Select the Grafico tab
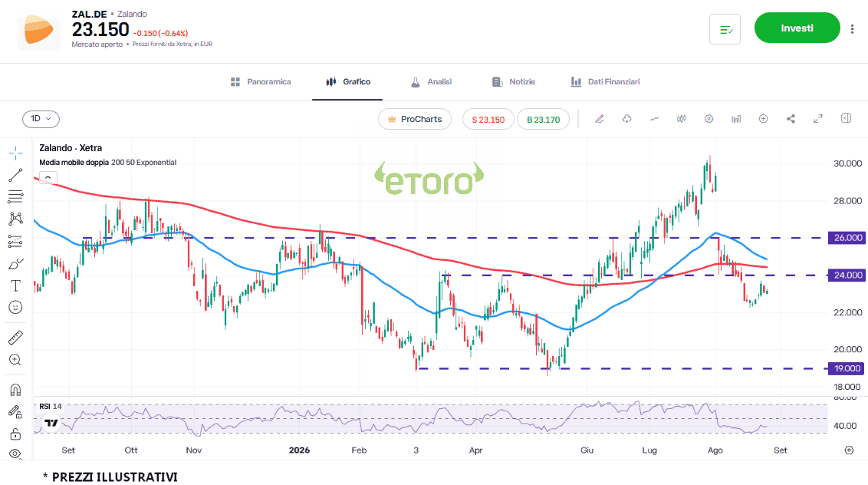The height and width of the screenshot is (485, 868). coord(348,81)
